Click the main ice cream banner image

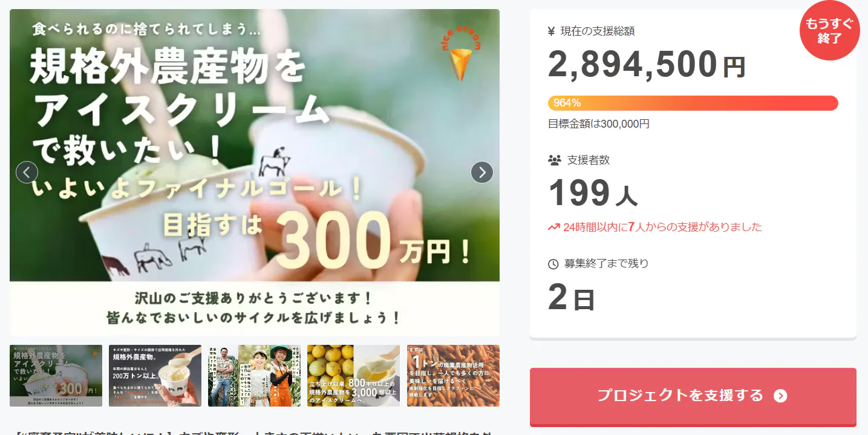[x=255, y=172]
